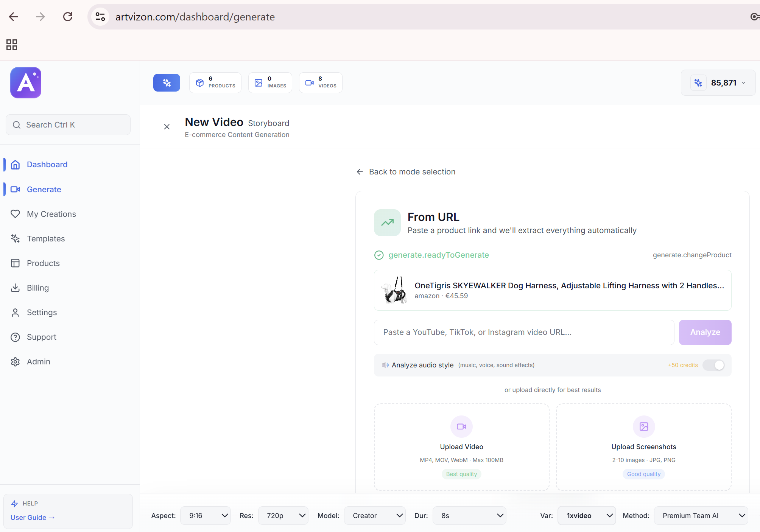Click the blue sparkle generate icon button
Screen dimensions: 760x532
[x=167, y=82]
